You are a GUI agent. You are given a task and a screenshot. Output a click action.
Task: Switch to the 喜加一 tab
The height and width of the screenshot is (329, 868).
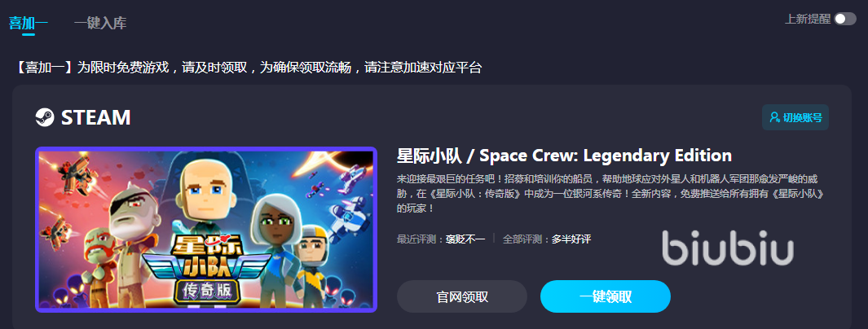(29, 23)
